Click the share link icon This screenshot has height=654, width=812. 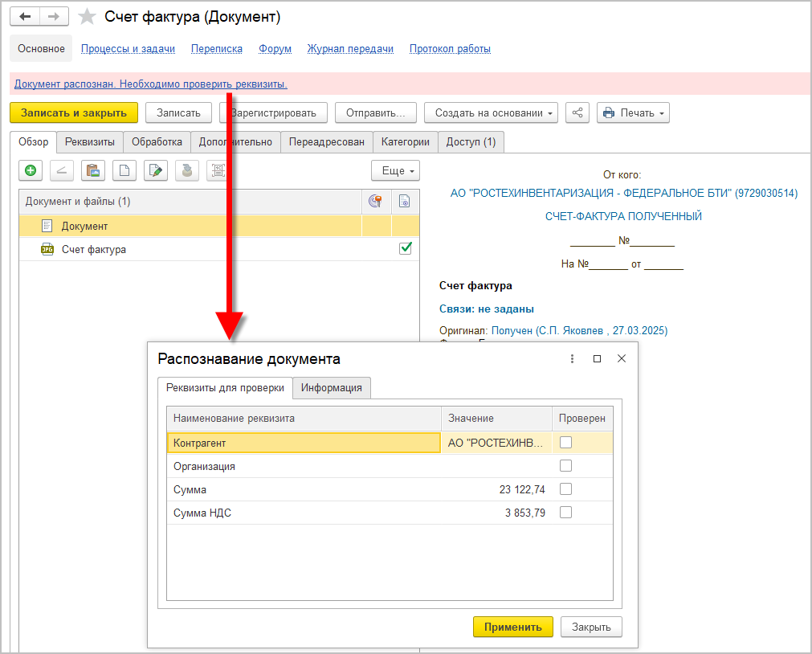577,113
